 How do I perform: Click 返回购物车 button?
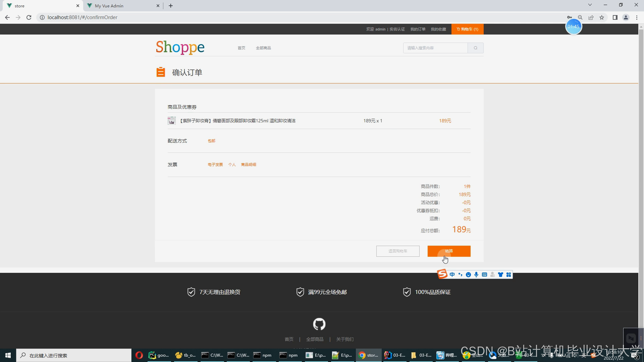[x=398, y=251]
